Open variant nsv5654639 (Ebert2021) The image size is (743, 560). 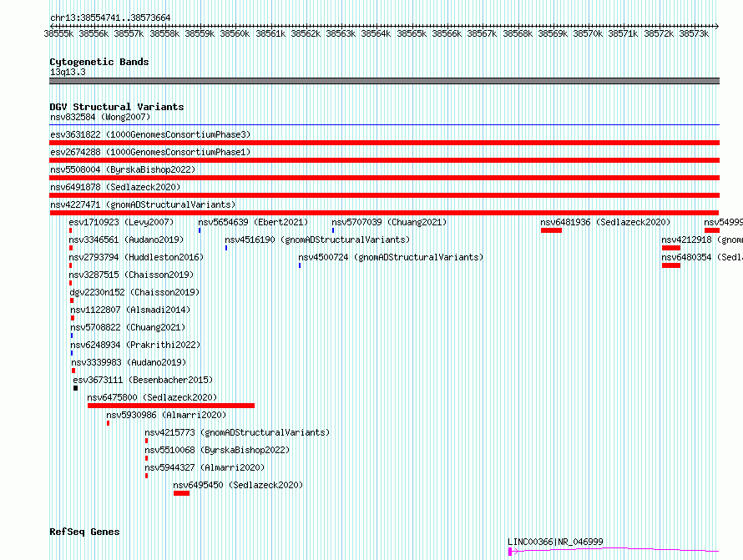(253, 222)
